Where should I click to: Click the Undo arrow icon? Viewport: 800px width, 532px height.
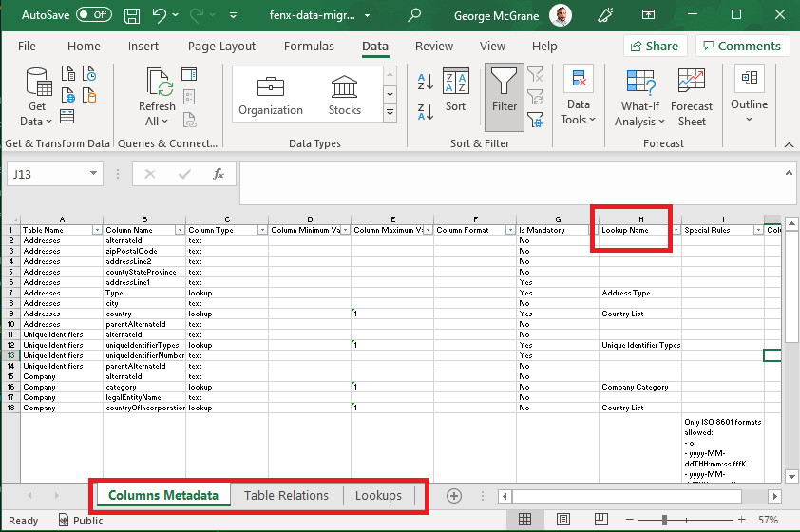pyautogui.click(x=160, y=15)
